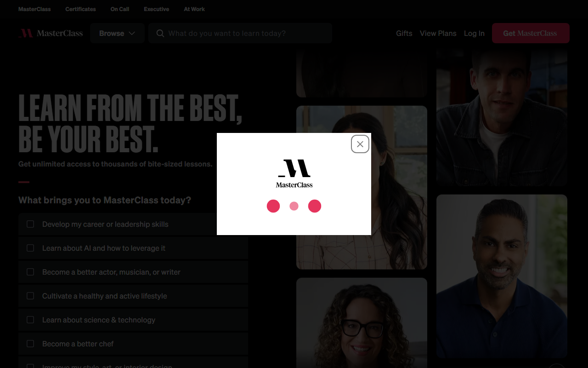Click the MasterClass logo in header
The width and height of the screenshot is (588, 368).
[x=51, y=33]
